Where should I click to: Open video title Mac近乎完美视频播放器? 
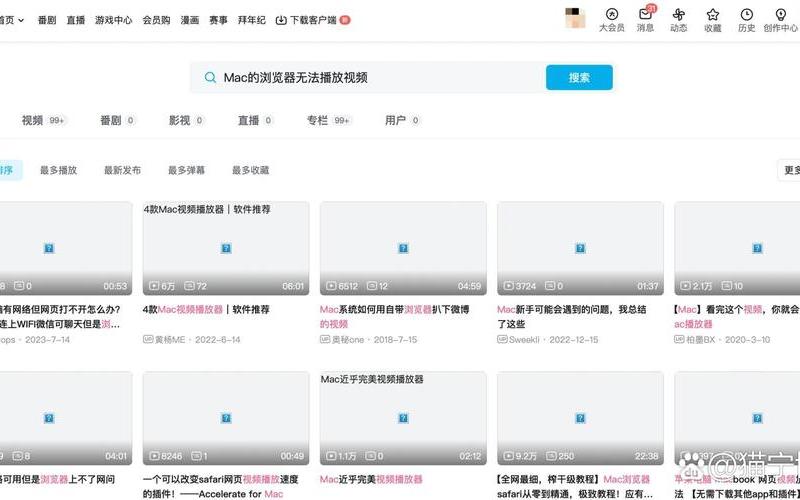point(371,480)
